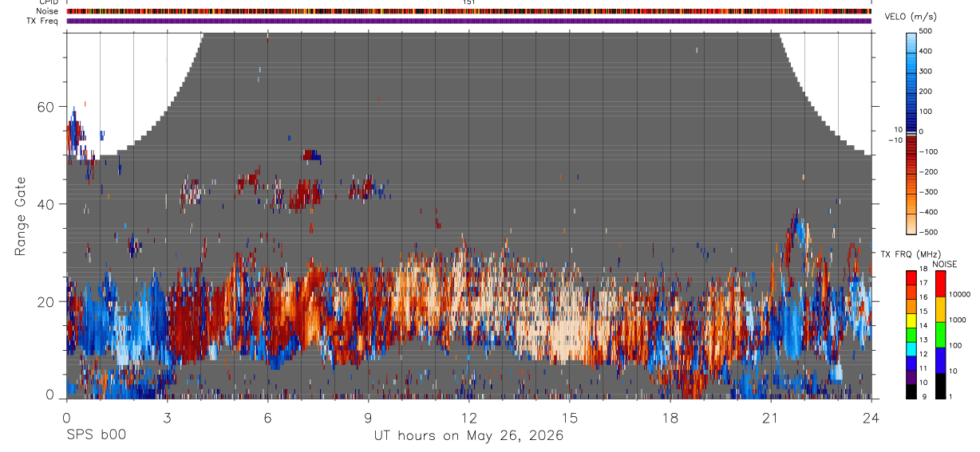Click the y-axis tick label '40'

(x=45, y=204)
